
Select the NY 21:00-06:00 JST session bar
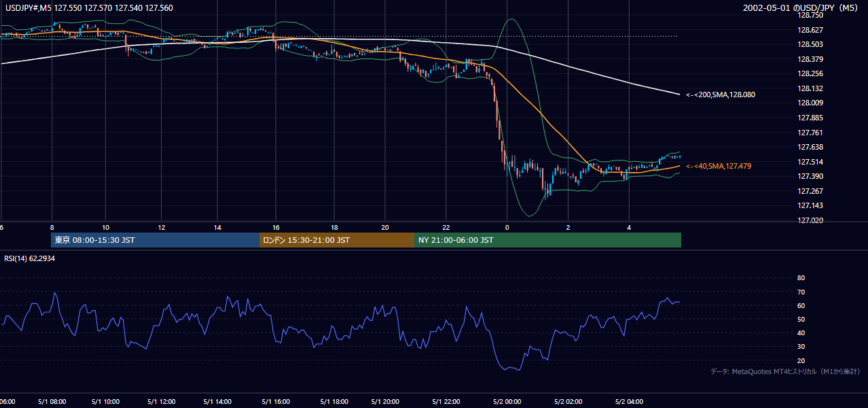(x=547, y=240)
